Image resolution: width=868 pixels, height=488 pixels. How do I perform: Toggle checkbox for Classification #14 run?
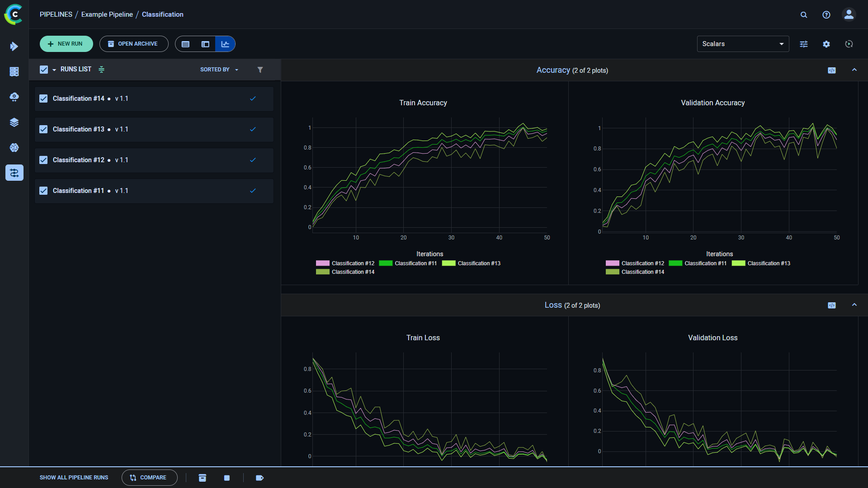point(43,99)
